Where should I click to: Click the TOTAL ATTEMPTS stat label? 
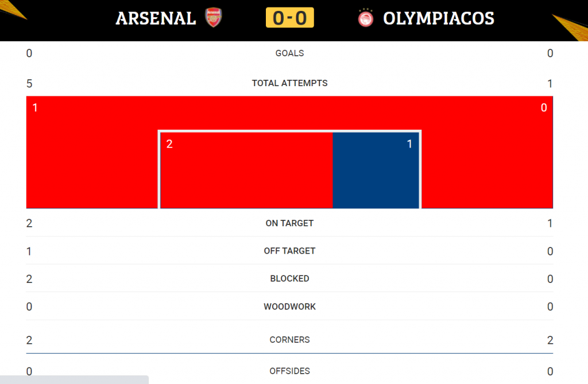coord(289,83)
